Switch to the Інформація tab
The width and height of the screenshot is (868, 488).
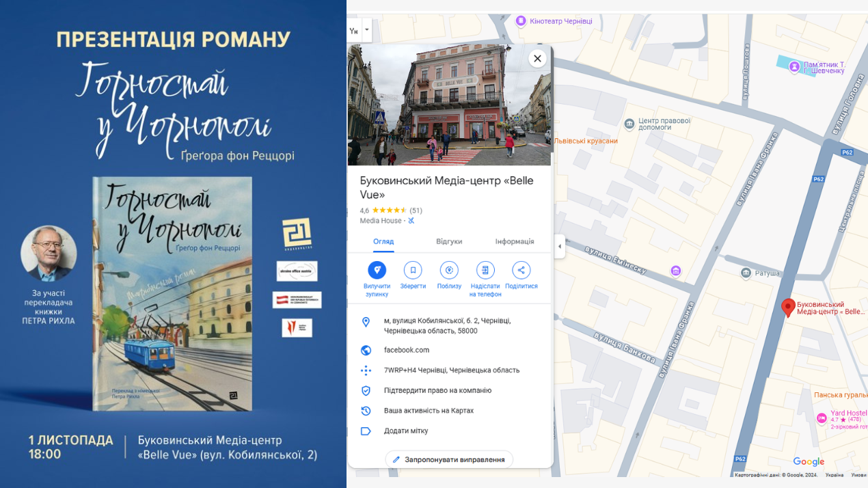[515, 241]
